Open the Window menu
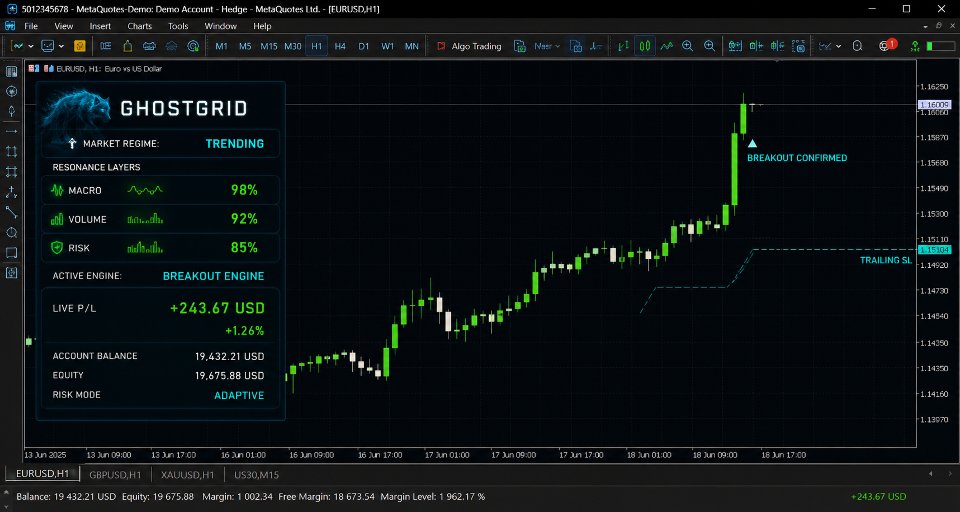This screenshot has width=960, height=512. tap(220, 26)
